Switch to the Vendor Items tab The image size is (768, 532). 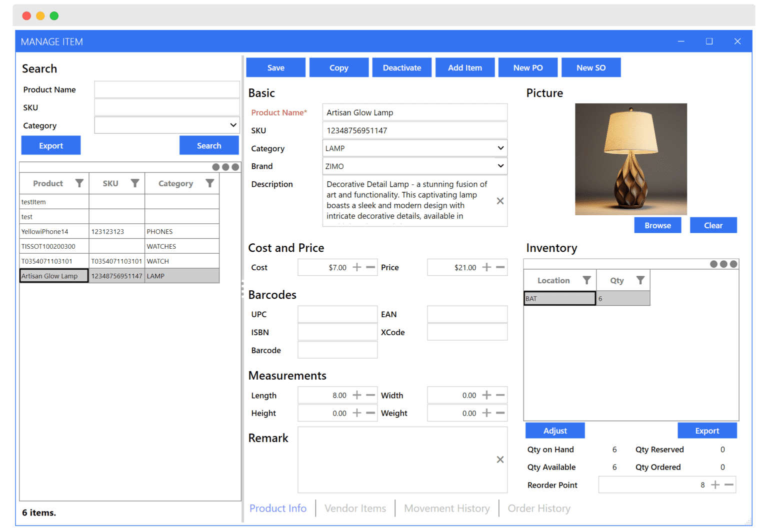pos(355,508)
